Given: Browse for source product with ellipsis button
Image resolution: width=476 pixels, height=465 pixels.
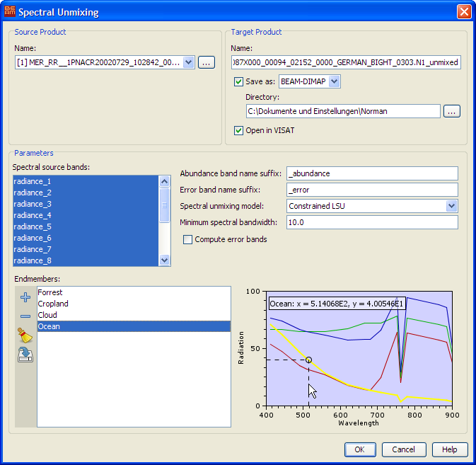Looking at the screenshot, I should (206, 62).
